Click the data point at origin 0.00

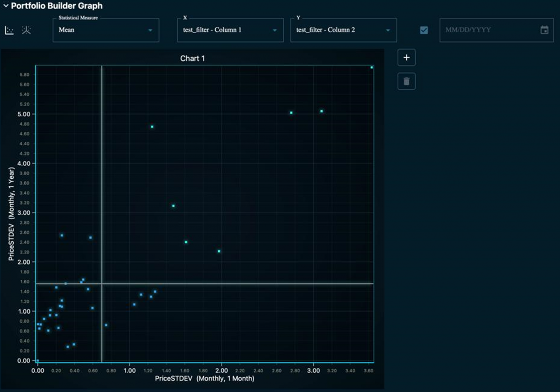pos(38,361)
